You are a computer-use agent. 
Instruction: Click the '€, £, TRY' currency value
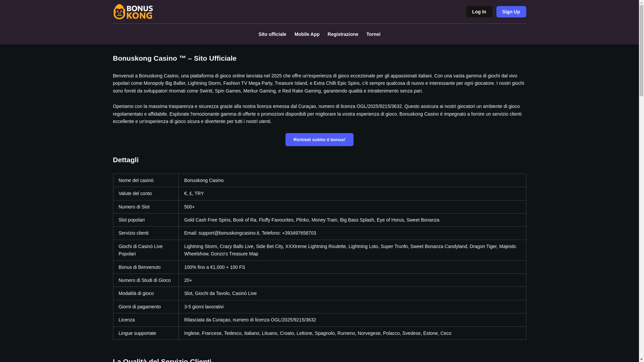(x=352, y=193)
